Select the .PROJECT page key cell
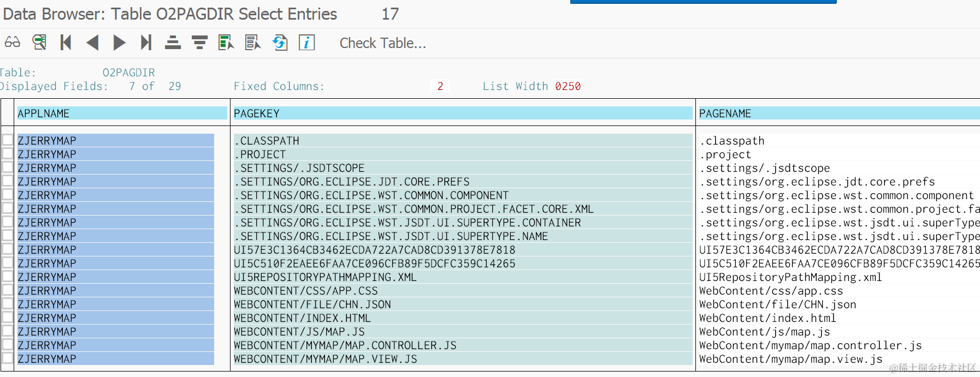 [x=463, y=154]
